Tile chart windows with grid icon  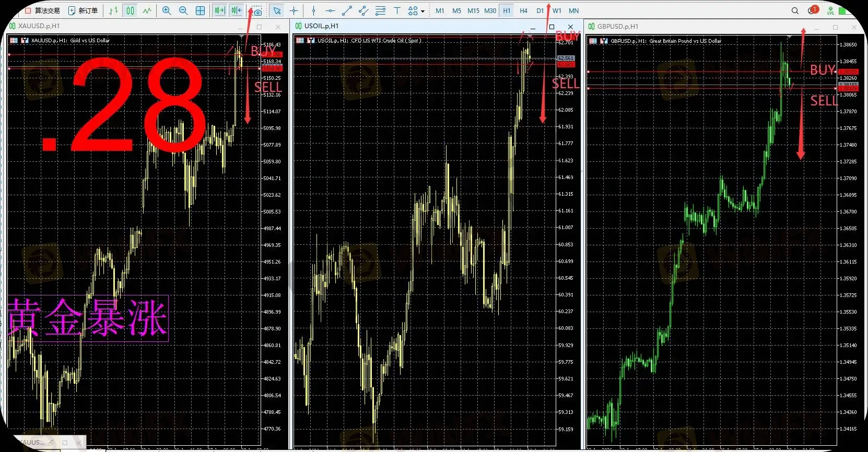pos(200,10)
